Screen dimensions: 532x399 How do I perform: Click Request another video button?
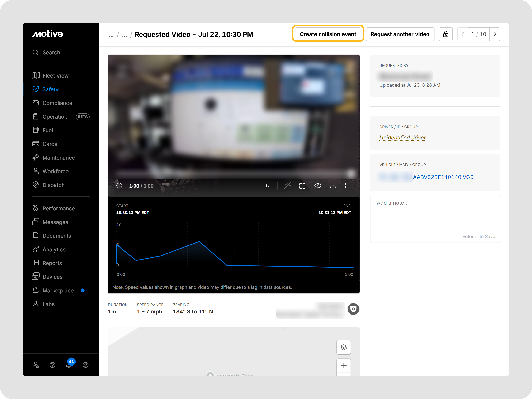pos(400,34)
